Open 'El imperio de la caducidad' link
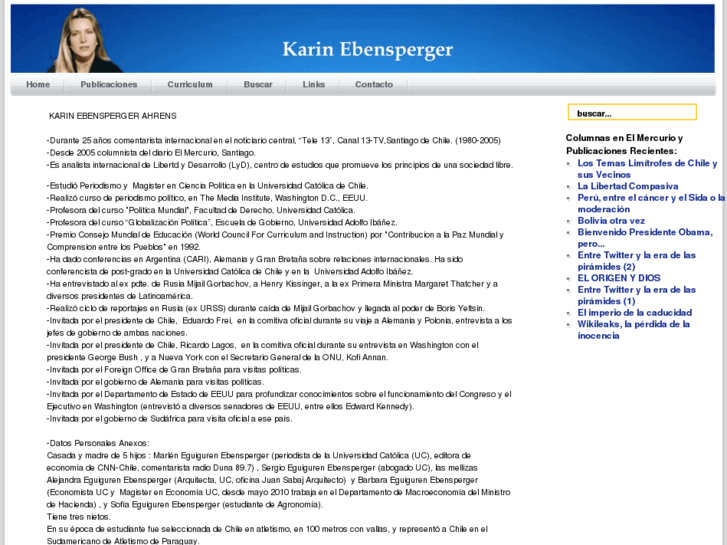The height and width of the screenshot is (545, 727). pyautogui.click(x=635, y=313)
